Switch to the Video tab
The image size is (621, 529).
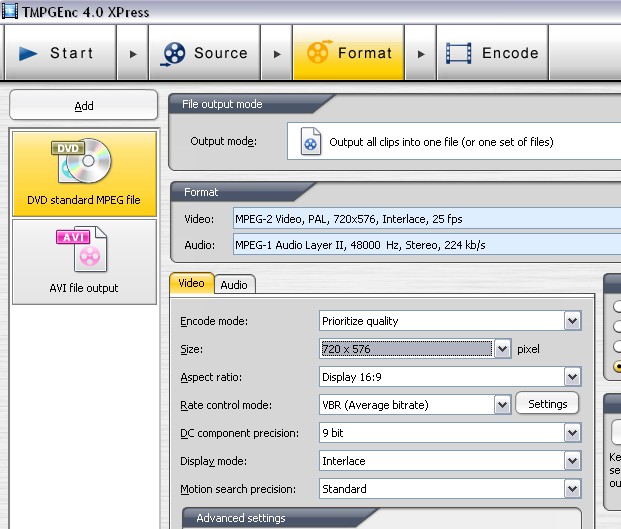pyautogui.click(x=192, y=284)
